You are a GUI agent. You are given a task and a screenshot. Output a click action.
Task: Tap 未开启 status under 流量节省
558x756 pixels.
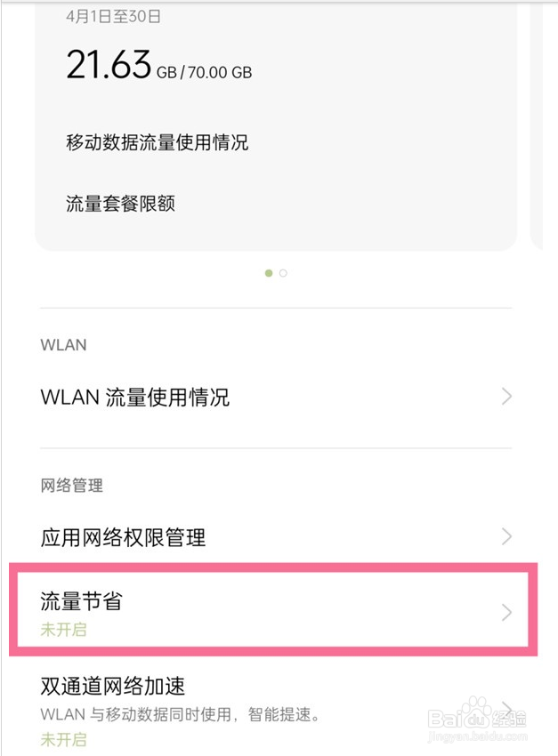pyautogui.click(x=64, y=629)
